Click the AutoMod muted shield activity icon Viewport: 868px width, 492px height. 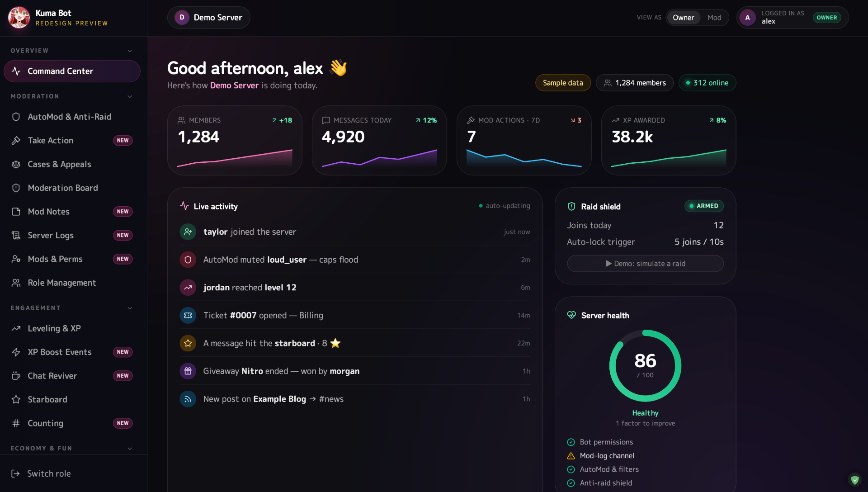pyautogui.click(x=188, y=260)
